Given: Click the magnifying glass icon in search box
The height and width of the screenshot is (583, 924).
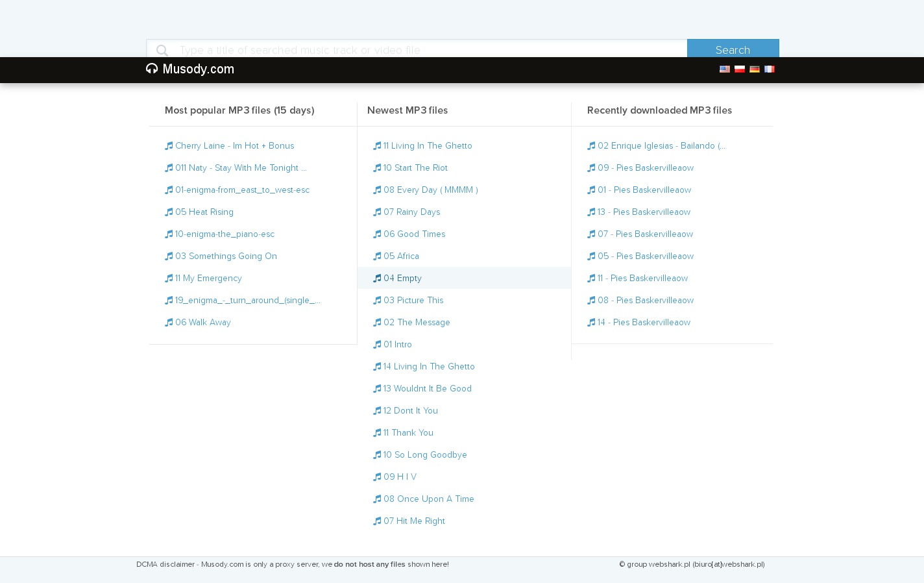Looking at the screenshot, I should [162, 50].
